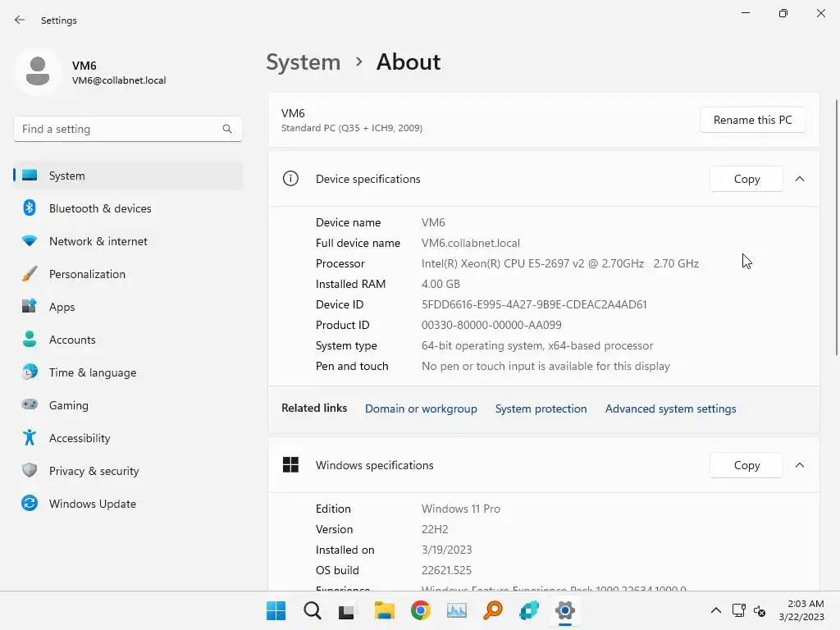Open the clock and date in taskbar
The image size is (840, 630).
pos(801,610)
